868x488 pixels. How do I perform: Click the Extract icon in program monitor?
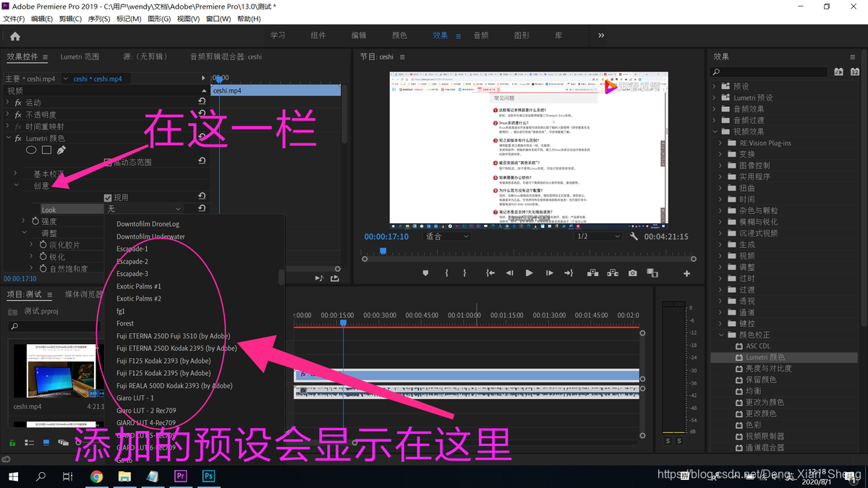click(x=612, y=273)
